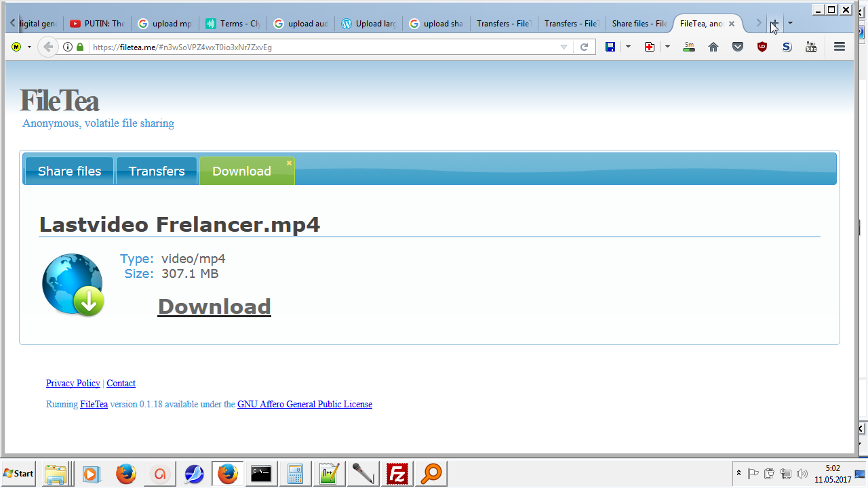
Task: Close the active 'FileTea, ano' browser tab
Action: tap(732, 24)
